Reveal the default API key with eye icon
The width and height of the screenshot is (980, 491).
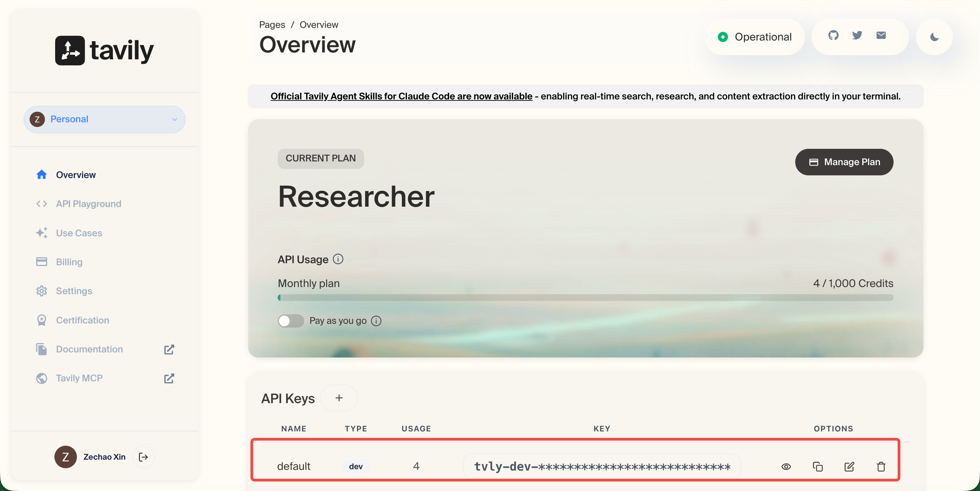pos(786,466)
